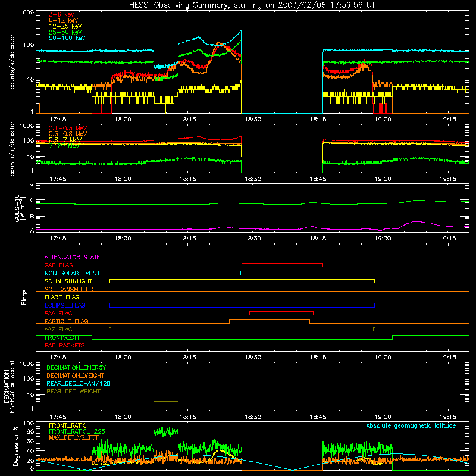476x476 pixels.
Task: Select the GAP_FLAG label
Action: (58, 265)
